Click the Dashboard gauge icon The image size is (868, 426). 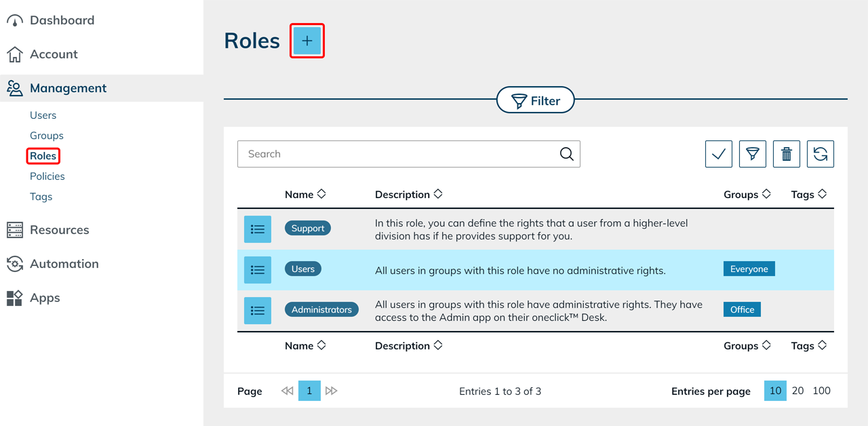click(x=15, y=20)
